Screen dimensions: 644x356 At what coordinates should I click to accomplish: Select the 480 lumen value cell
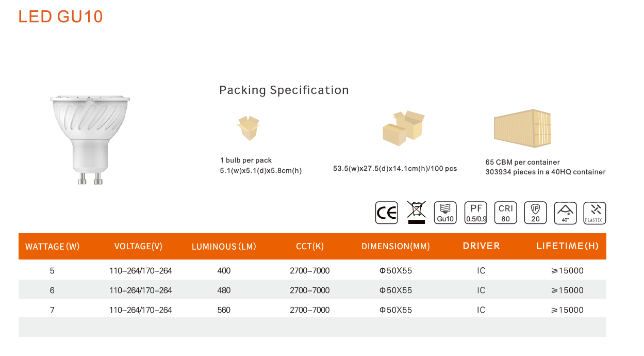coord(224,290)
